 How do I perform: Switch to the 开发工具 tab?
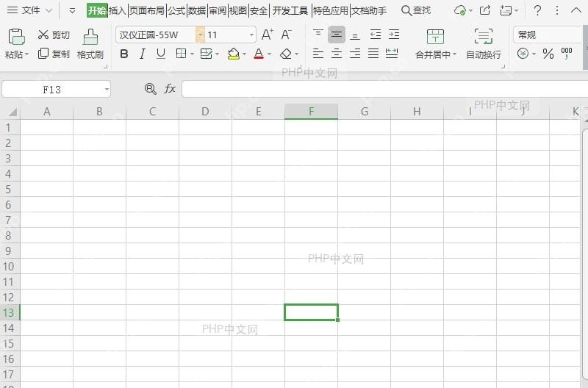click(x=290, y=10)
